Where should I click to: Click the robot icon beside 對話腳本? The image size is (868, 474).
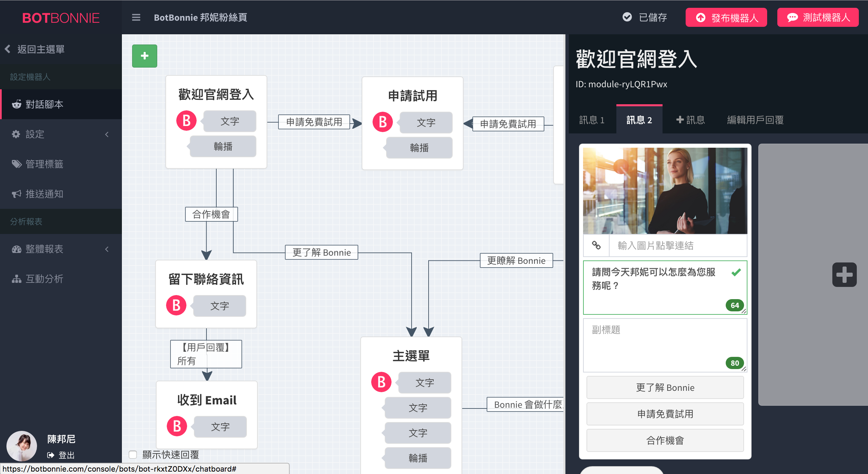17,104
